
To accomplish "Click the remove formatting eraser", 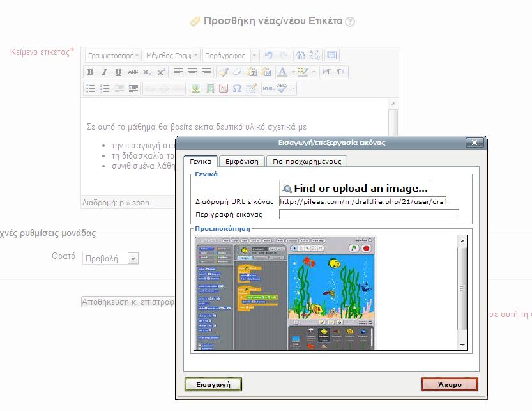I will [x=238, y=72].
